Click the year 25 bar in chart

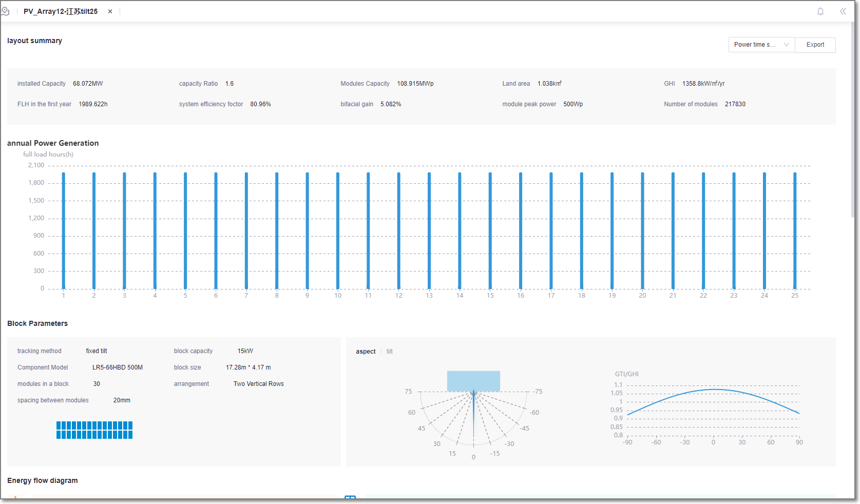tap(795, 230)
